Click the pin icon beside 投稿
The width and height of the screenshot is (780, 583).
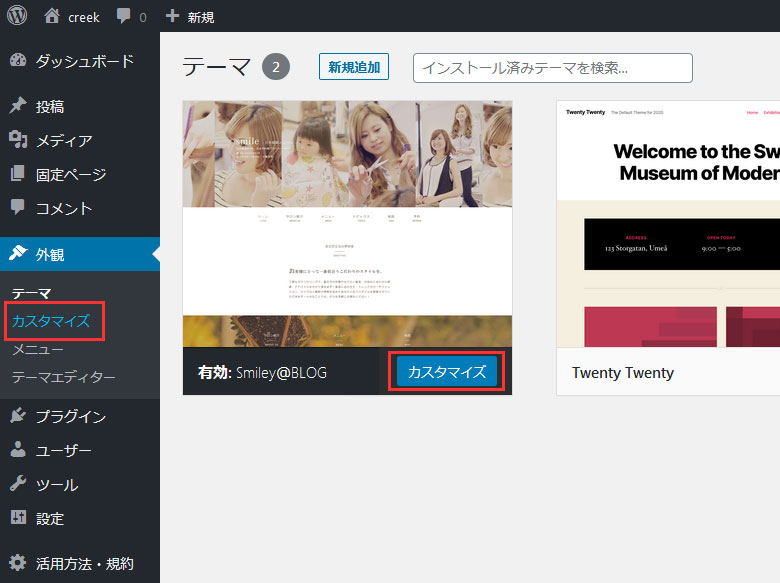[18, 106]
